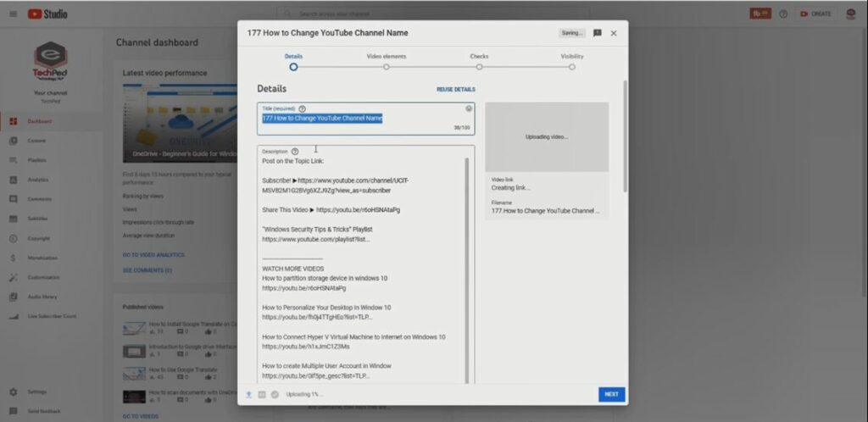
Task: Click the upload status arrow icon
Action: click(249, 394)
